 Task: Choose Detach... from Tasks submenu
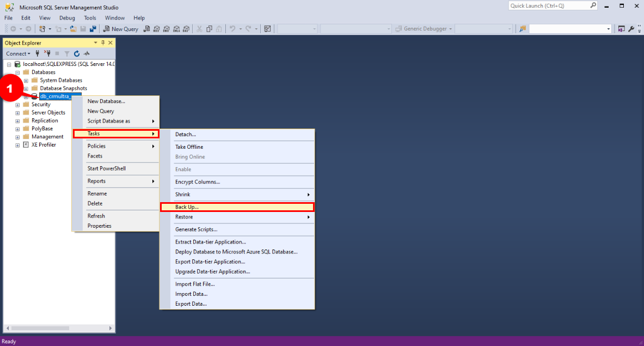pos(237,135)
